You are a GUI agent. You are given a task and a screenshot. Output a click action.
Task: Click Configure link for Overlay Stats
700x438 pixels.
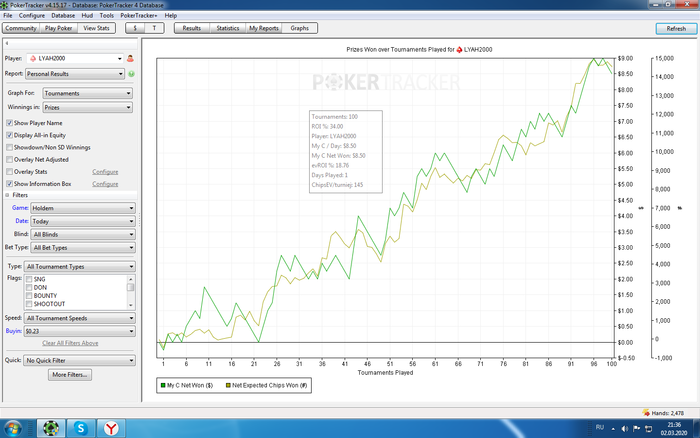[x=105, y=171]
